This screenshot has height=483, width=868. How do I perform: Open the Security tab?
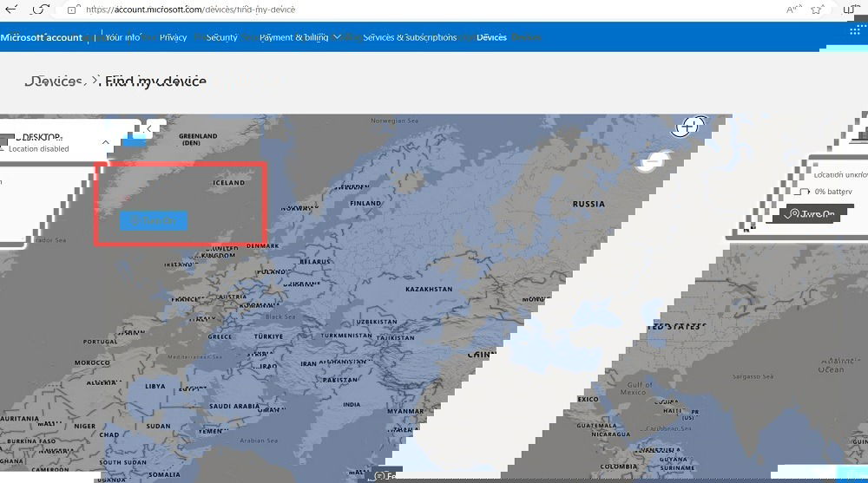(221, 37)
